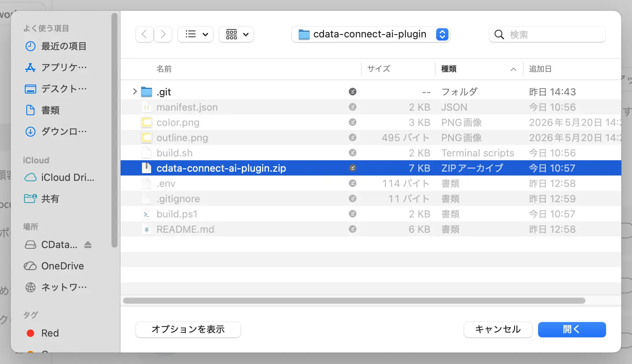Viewport: 632px width, 364px height.
Task: Open the デスクトップ sidebar item
Action: 64,89
